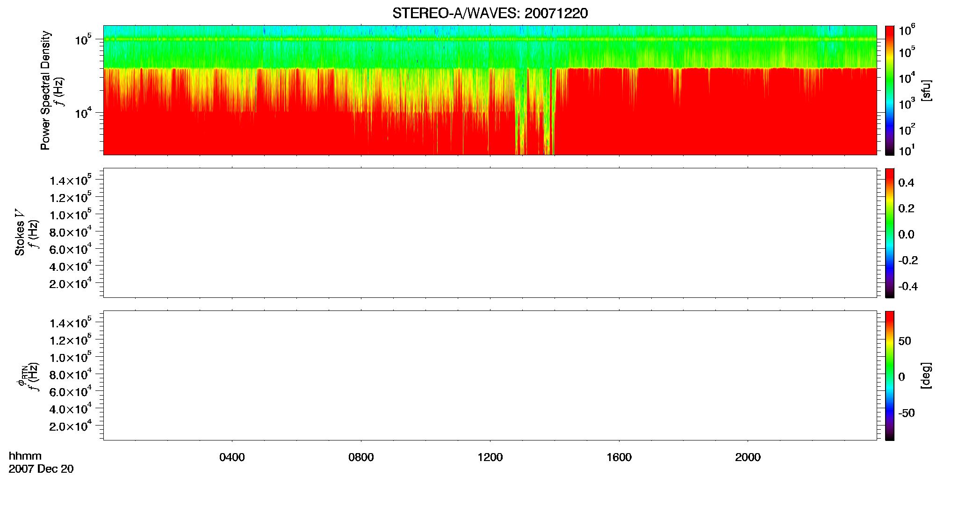Click the 1600 time axis label

tap(619, 457)
